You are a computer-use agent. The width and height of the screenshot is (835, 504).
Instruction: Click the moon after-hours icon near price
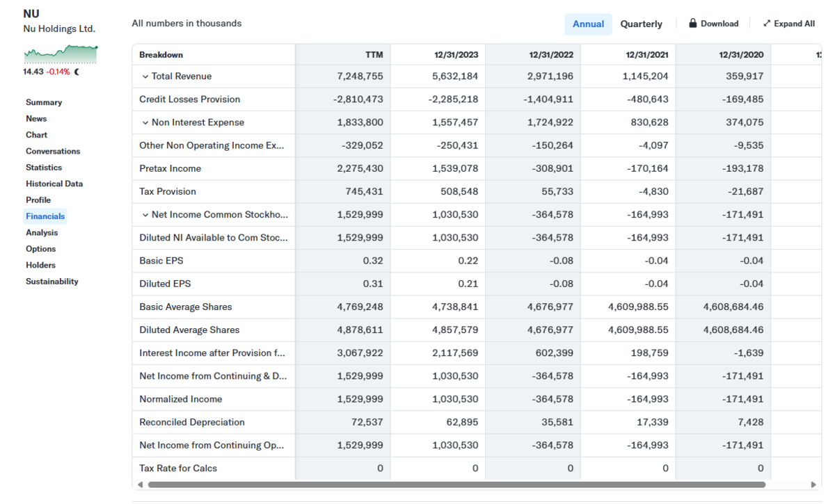click(x=77, y=72)
